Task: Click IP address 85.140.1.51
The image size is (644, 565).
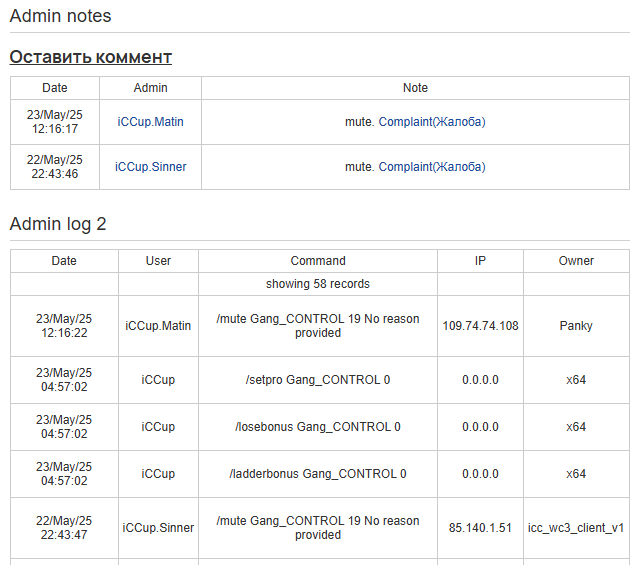Action: 480,528
